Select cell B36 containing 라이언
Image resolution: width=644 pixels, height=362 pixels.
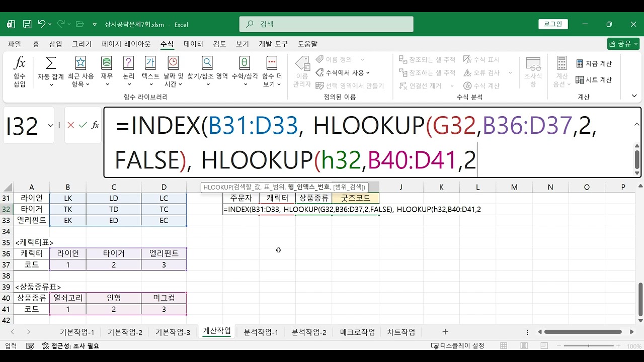(68, 253)
